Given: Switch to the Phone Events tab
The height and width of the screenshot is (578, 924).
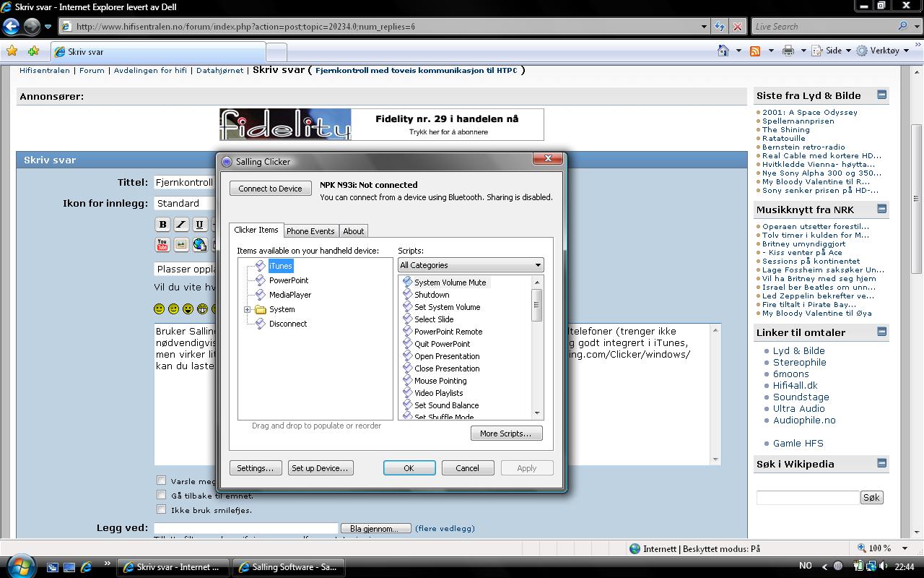Looking at the screenshot, I should [x=310, y=231].
